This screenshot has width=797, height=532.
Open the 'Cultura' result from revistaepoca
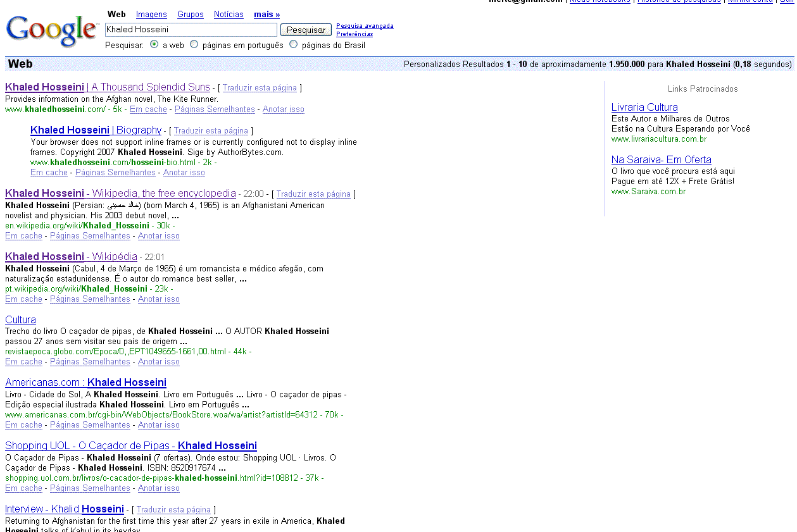[x=20, y=320]
